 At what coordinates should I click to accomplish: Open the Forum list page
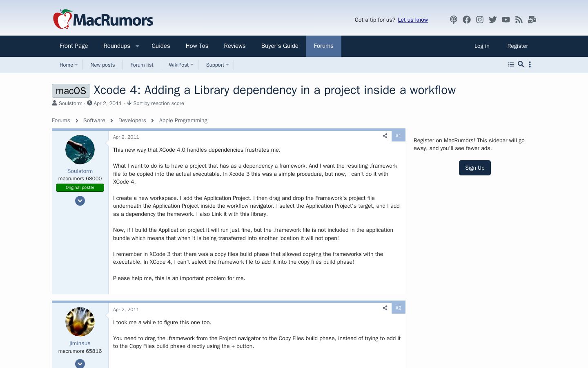(x=142, y=65)
